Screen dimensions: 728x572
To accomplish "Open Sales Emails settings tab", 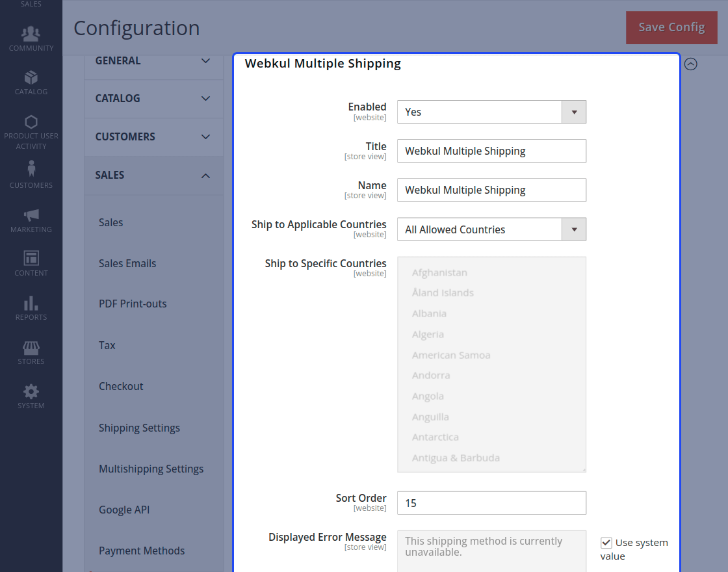I will [127, 263].
